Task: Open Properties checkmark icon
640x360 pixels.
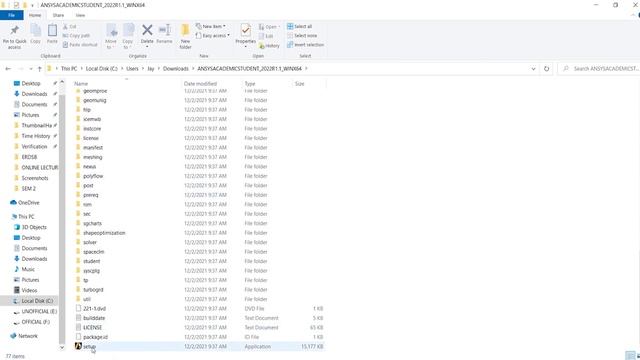Action: (246, 30)
